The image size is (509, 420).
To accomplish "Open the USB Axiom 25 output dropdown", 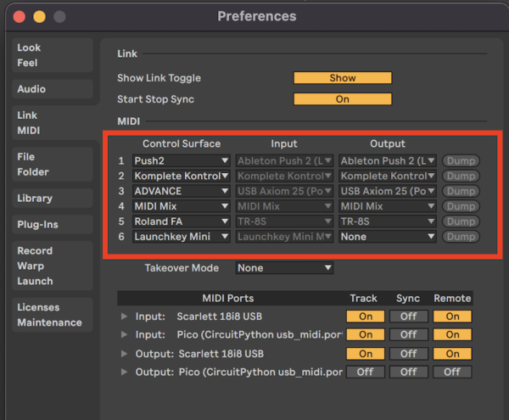I will point(388,191).
